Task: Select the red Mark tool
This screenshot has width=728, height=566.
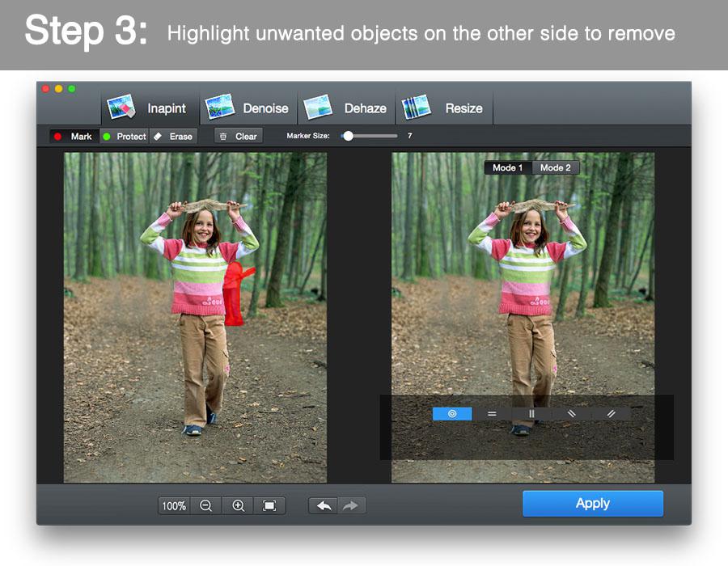Action: [x=74, y=137]
